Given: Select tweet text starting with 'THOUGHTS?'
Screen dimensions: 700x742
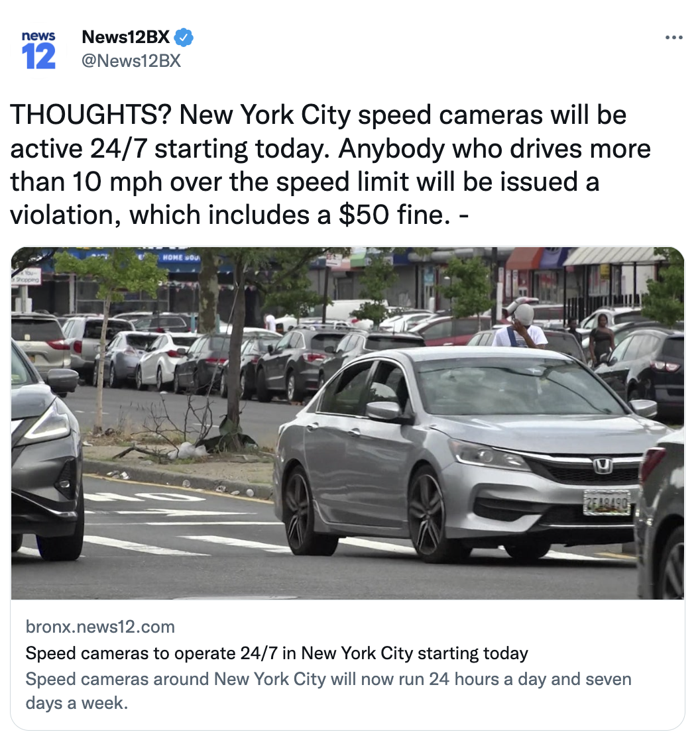Looking at the screenshot, I should point(330,165).
